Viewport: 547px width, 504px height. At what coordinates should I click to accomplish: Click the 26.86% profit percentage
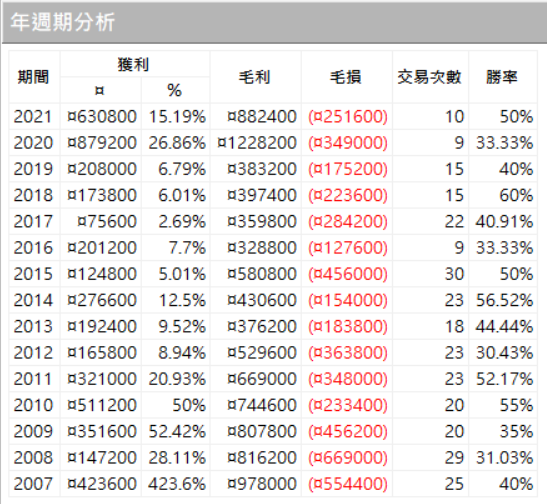pyautogui.click(x=177, y=143)
